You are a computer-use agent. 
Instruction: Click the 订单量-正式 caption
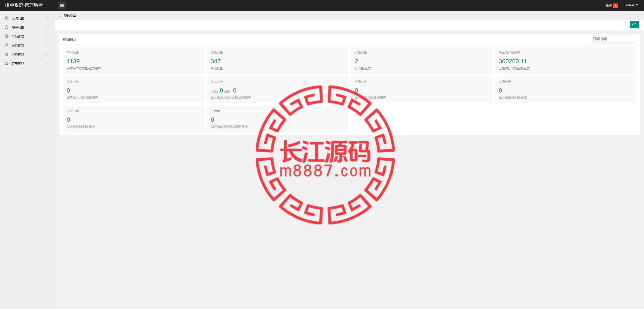coord(363,68)
